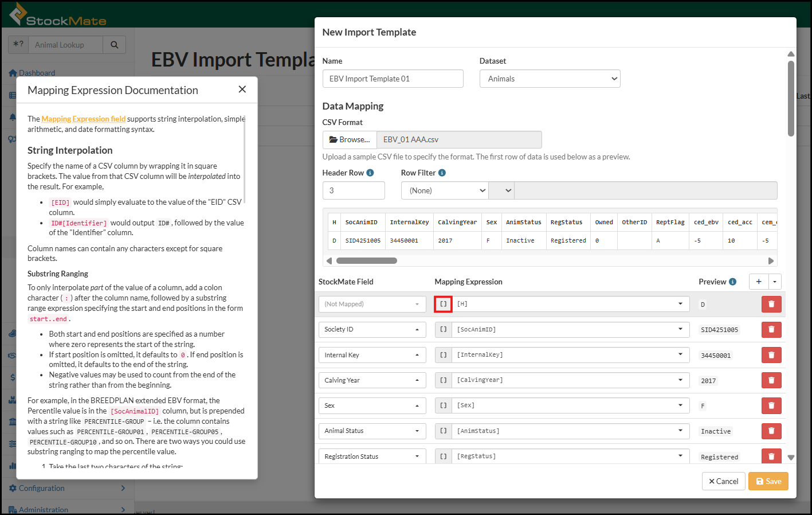Viewport: 812px width, 515px height.
Task: Expand the Animal Status field dropdown
Action: pos(371,431)
